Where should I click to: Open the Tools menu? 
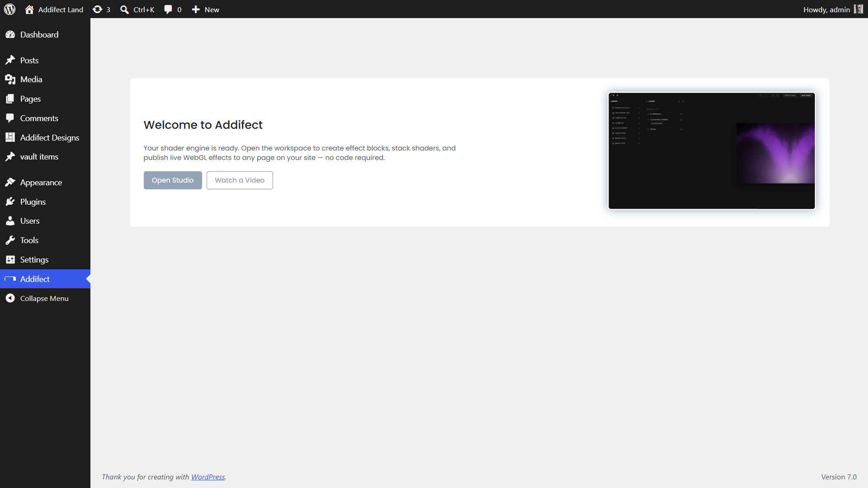(x=45, y=240)
